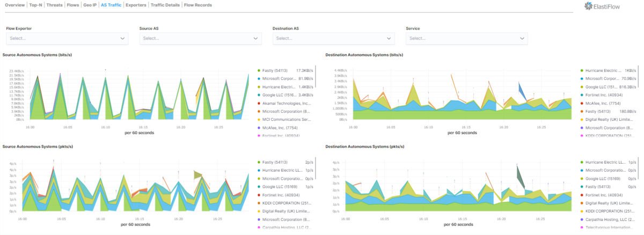Open the Flow Exporter dropdown
Screen dimensions: 644x235
point(67,38)
